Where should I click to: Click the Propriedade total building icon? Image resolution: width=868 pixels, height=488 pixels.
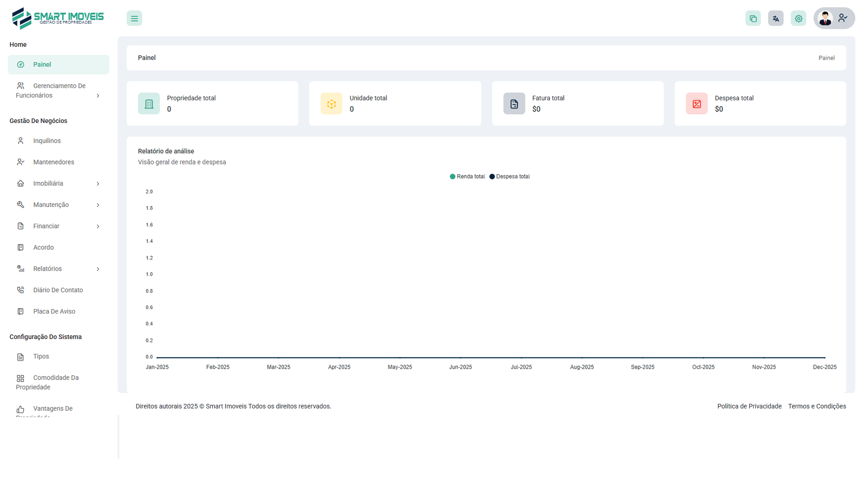point(149,104)
